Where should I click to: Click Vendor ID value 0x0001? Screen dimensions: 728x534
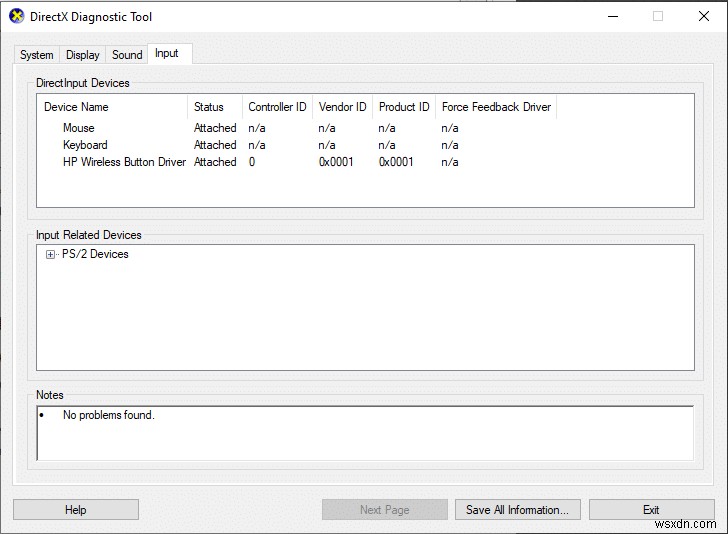[336, 162]
